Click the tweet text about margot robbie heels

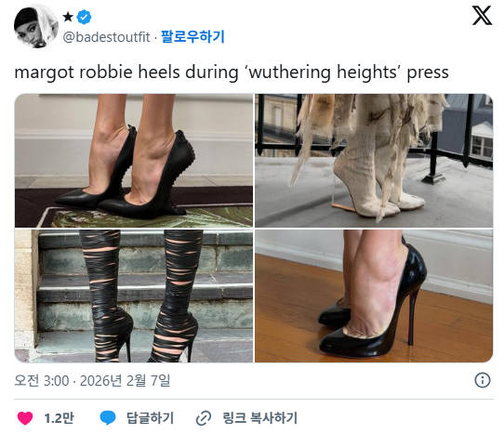[232, 72]
